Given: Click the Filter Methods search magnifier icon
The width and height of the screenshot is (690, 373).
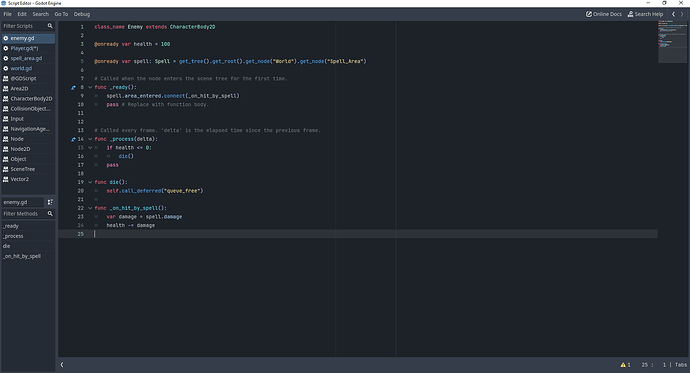Looking at the screenshot, I should [x=50, y=214].
